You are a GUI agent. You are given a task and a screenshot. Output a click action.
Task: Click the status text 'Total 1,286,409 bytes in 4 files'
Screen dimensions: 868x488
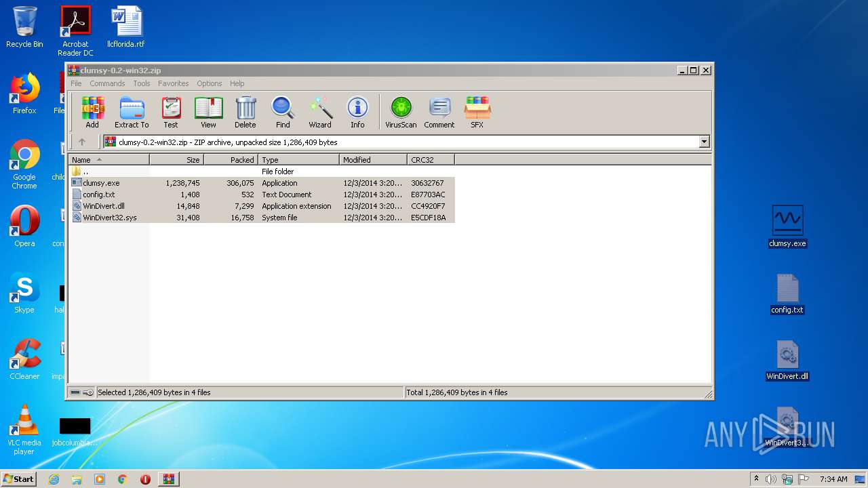[x=457, y=392]
